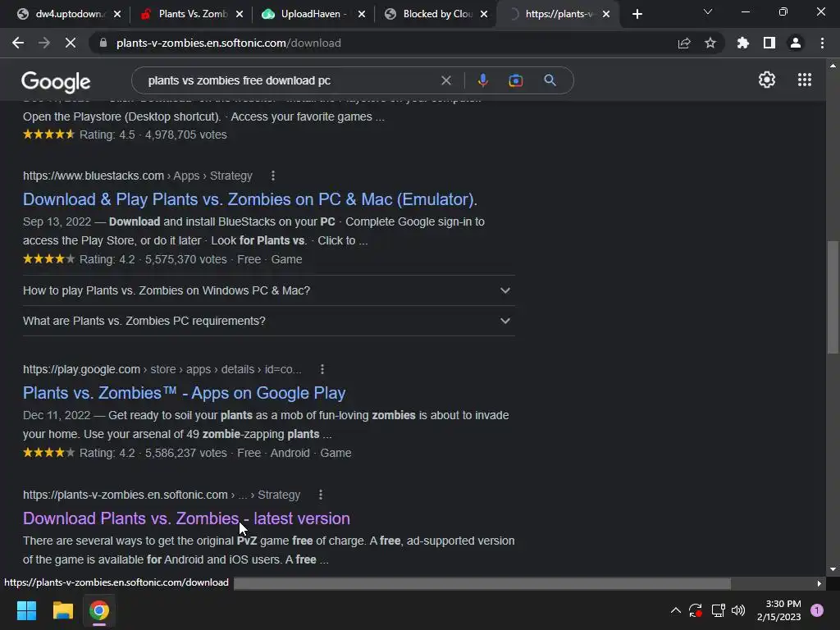Viewport: 840px width, 630px height.
Task: Open Chrome three-dot menu
Action: pyautogui.click(x=822, y=43)
